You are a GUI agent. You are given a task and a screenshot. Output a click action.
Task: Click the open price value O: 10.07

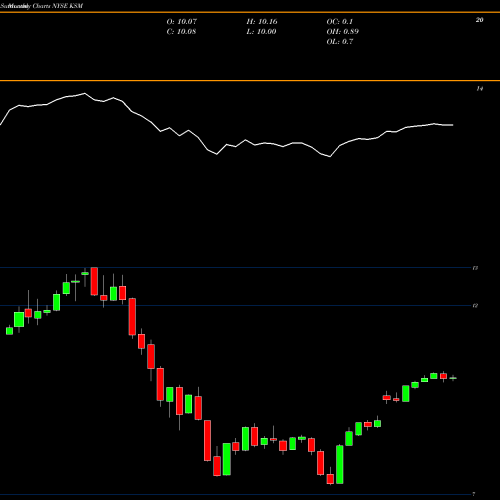click(182, 22)
